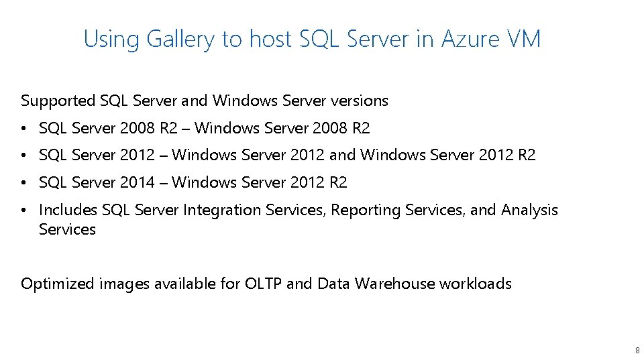644x362 pixels.
Task: Click the 'Optimized images available' sentence
Action: 266,284
